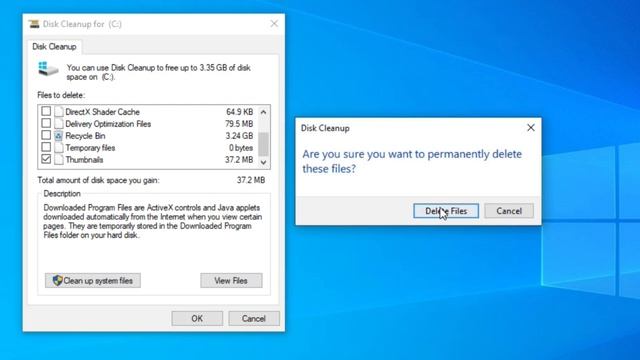Click the Recycle Bin icon in list
This screenshot has width=640, height=360.
pos(59,136)
